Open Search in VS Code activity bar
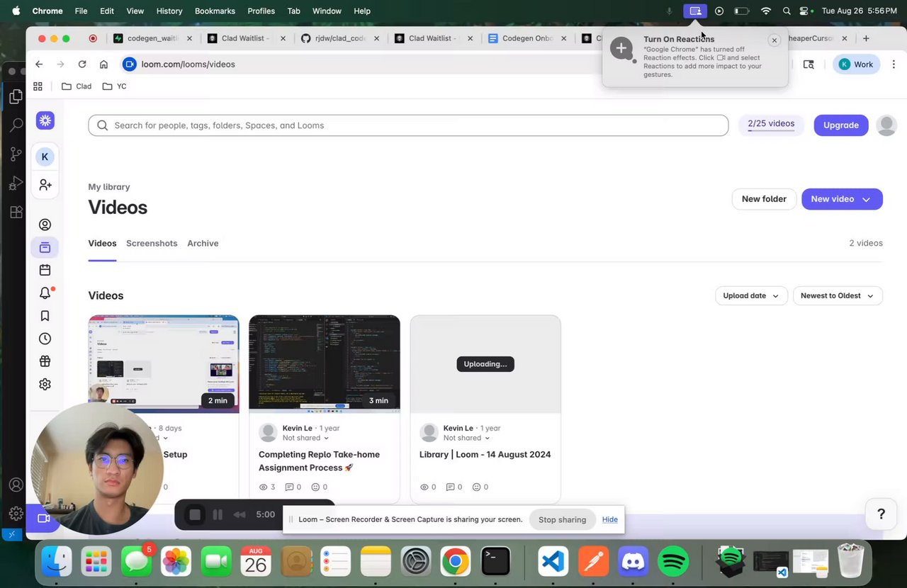The image size is (907, 588). (16, 125)
